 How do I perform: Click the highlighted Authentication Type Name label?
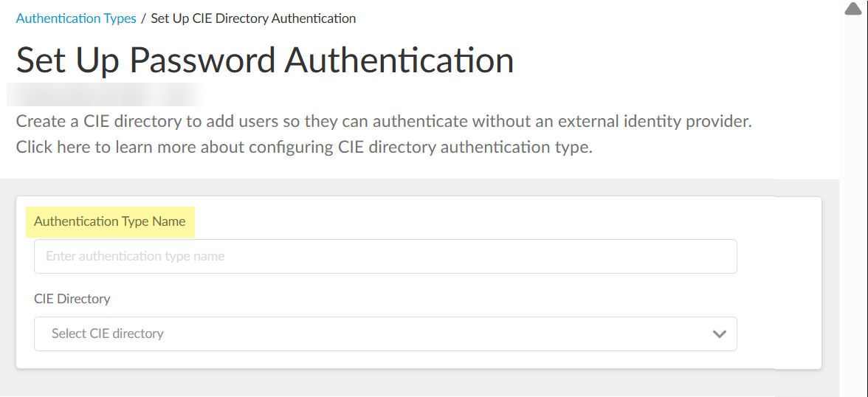(110, 221)
